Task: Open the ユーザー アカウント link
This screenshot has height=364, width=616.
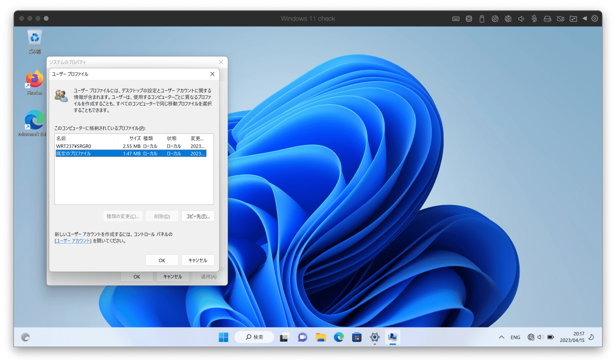Action: [x=73, y=240]
